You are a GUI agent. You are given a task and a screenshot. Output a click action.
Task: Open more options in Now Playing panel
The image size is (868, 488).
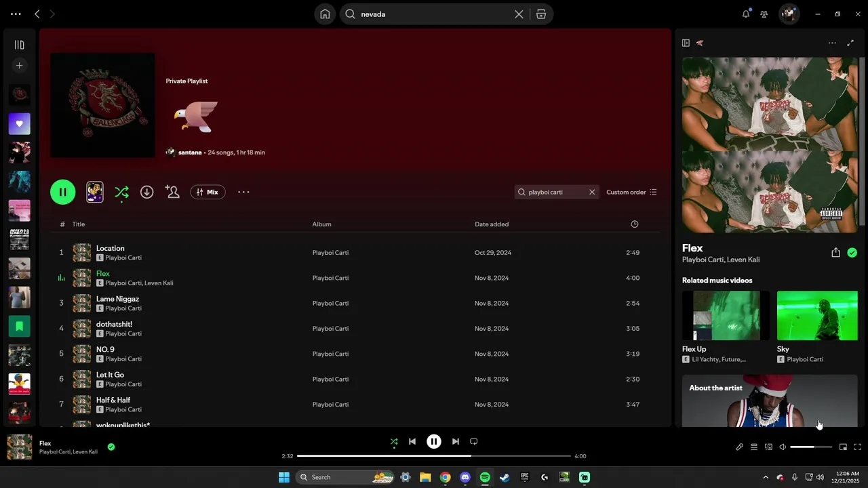point(832,43)
